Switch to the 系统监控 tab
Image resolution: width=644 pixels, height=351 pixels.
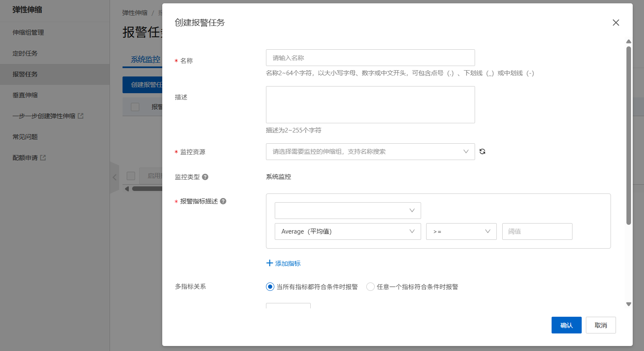pyautogui.click(x=146, y=59)
